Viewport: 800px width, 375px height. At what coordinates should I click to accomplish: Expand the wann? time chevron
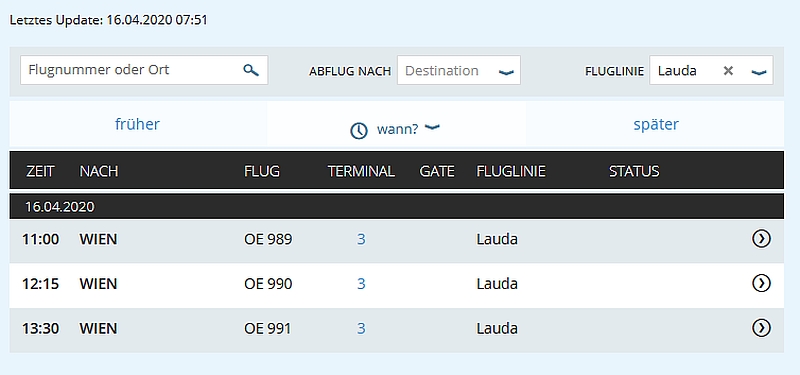coord(433,128)
